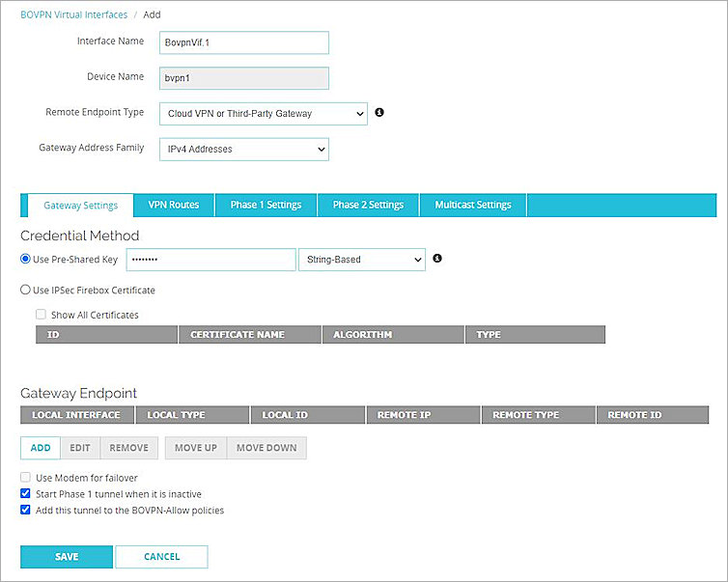Select Use IPSec Firebox Certificate option
Screen dimensions: 728x582
point(26,290)
